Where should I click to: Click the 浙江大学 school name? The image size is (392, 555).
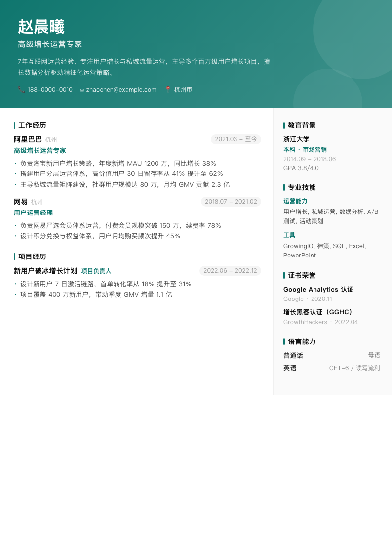pos(296,139)
